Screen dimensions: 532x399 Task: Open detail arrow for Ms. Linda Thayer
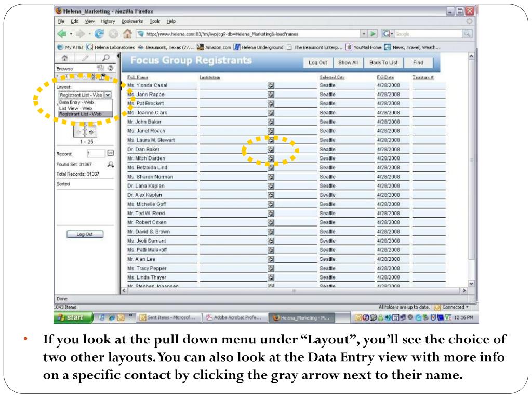point(271,278)
